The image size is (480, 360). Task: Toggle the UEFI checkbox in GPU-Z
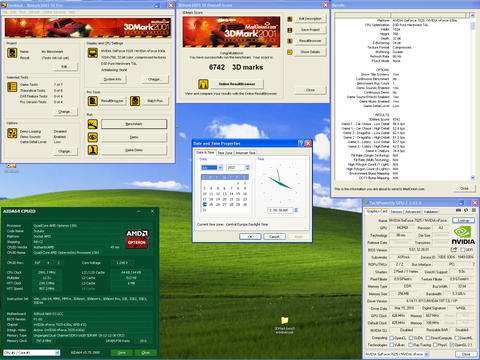click(x=462, y=250)
